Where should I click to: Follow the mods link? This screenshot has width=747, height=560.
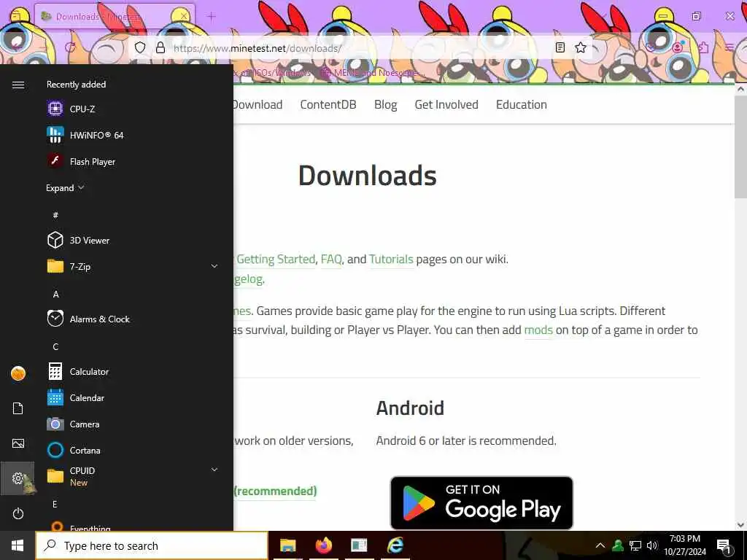(538, 330)
